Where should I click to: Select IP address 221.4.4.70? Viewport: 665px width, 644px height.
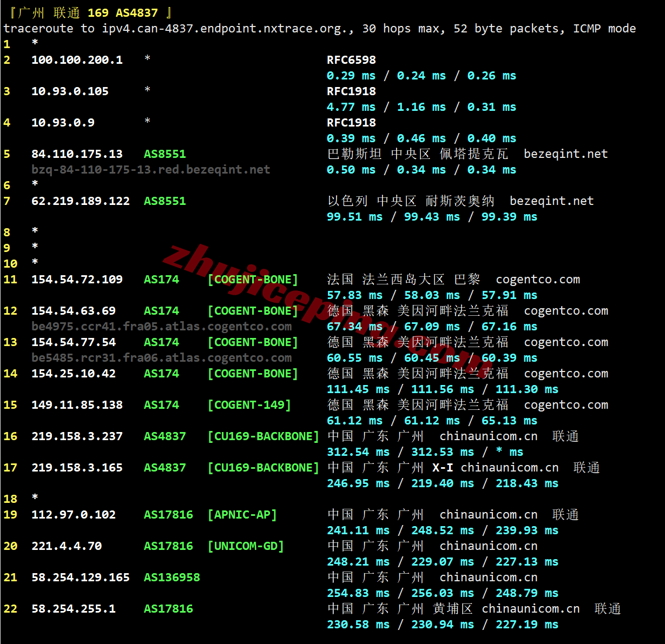[67, 546]
